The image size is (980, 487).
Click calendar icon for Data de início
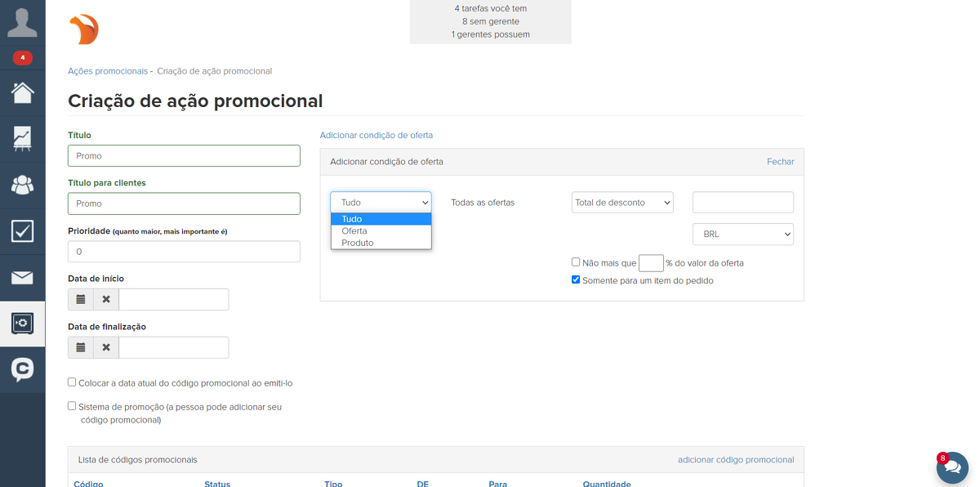click(x=81, y=300)
